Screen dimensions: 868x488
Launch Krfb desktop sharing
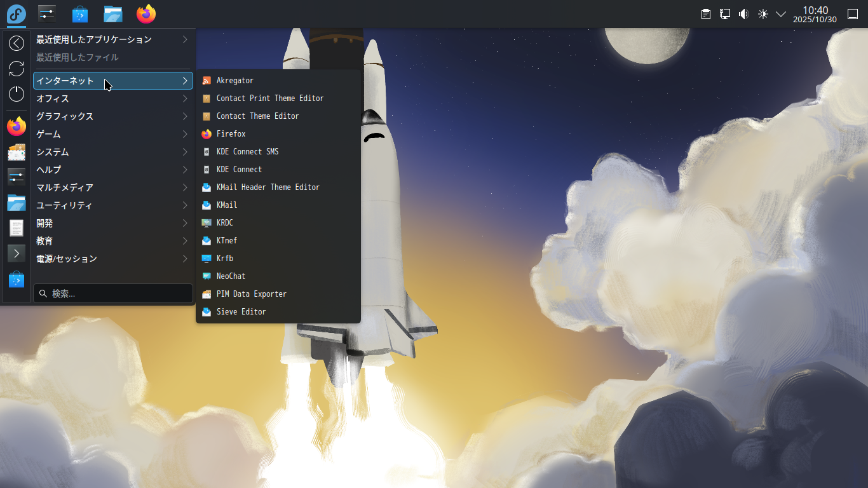(278, 259)
